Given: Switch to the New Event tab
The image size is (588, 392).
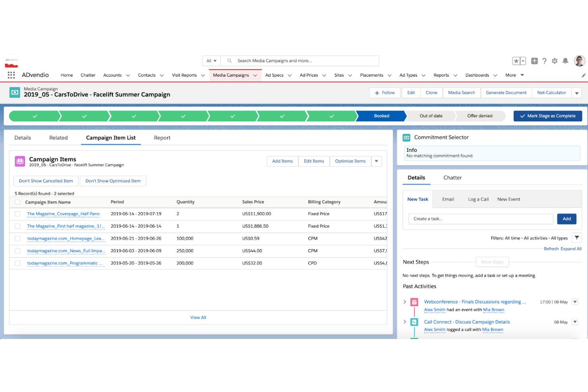Looking at the screenshot, I should [x=509, y=199].
